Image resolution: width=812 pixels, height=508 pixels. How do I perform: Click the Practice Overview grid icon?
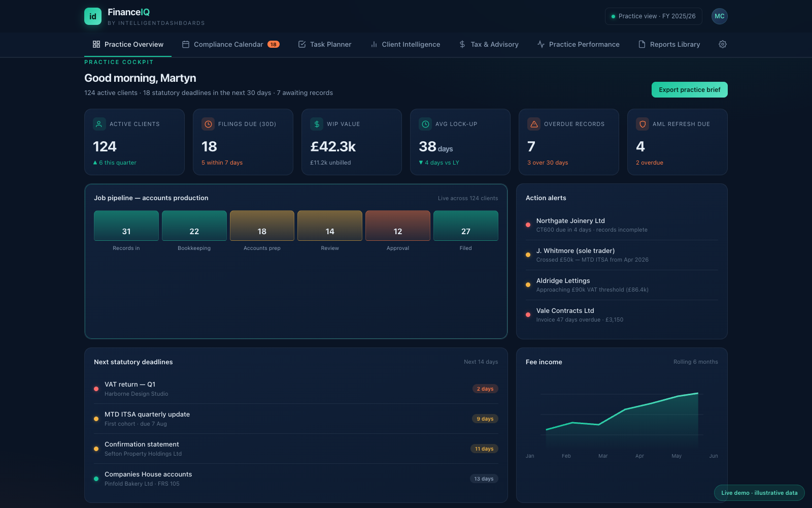(96, 44)
